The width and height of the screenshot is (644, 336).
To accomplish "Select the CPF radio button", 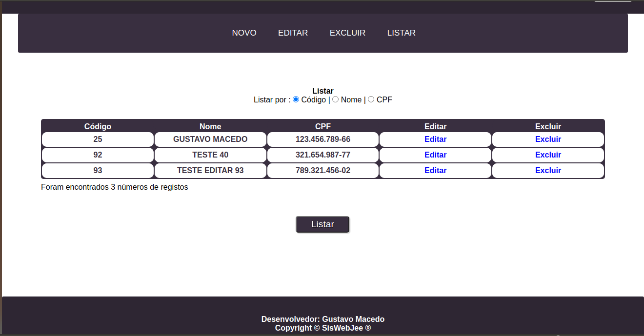I will click(x=371, y=99).
